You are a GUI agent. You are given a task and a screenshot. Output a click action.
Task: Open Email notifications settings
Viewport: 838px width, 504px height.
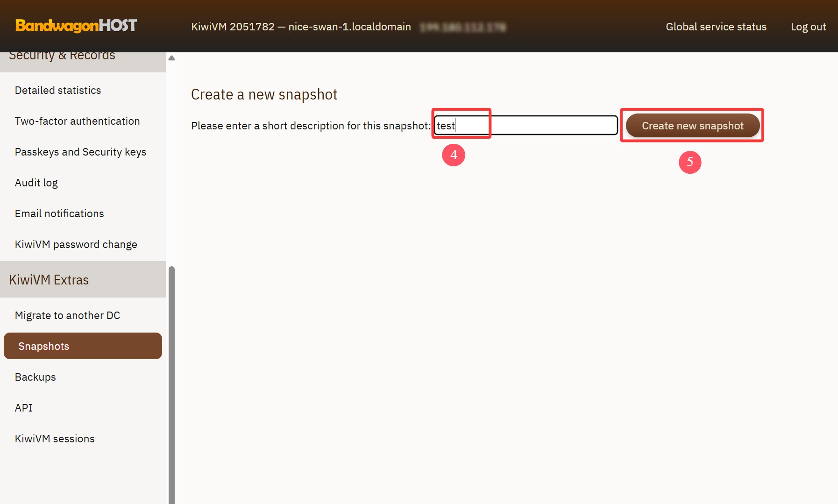pos(59,213)
